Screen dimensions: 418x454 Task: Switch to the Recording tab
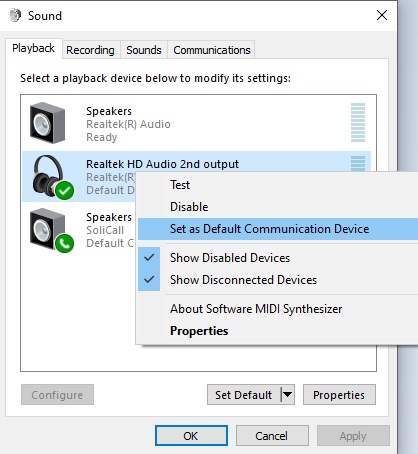click(x=90, y=50)
